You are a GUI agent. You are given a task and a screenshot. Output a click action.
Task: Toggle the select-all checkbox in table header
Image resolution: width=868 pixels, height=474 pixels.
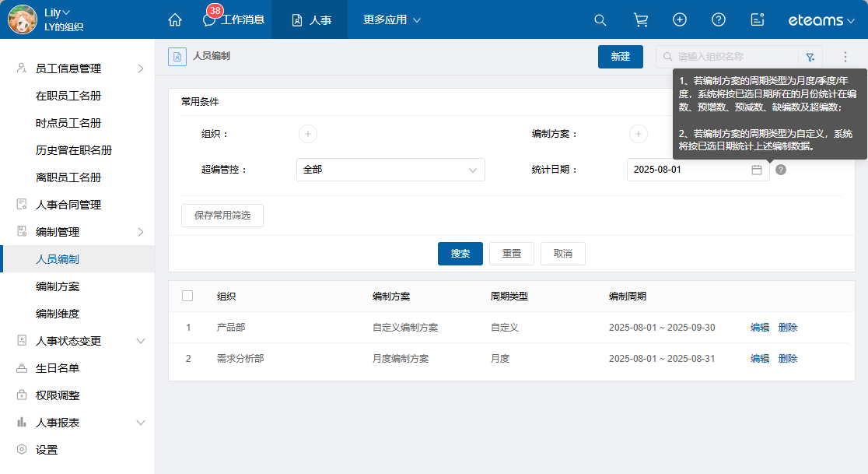(x=187, y=296)
